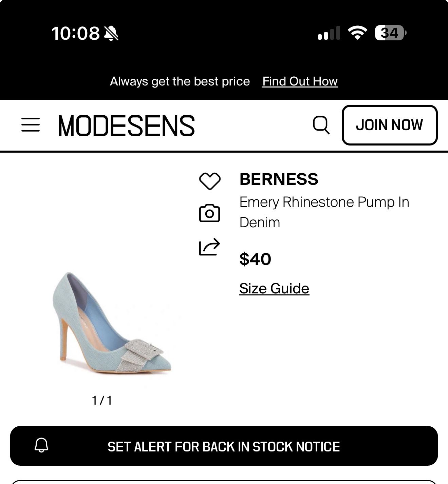Image resolution: width=448 pixels, height=484 pixels.
Task: Click the Find Out How link
Action: click(299, 81)
